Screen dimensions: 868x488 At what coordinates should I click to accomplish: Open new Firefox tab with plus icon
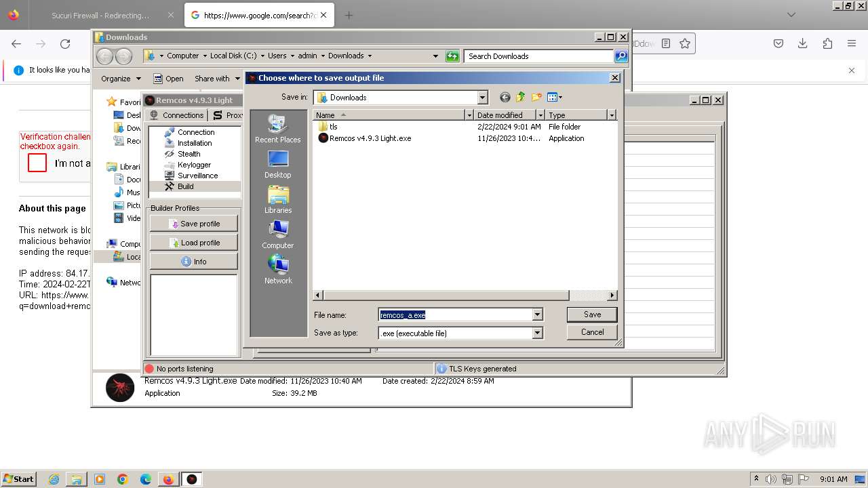(349, 15)
